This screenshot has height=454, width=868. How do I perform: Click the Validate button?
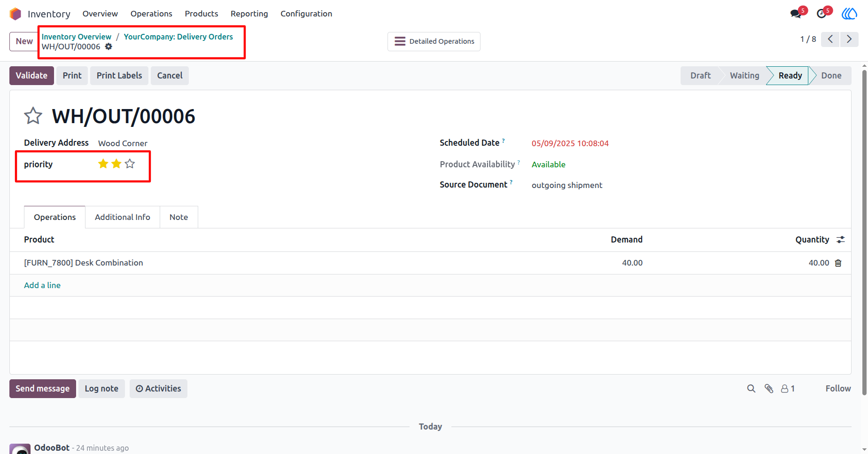click(x=31, y=76)
